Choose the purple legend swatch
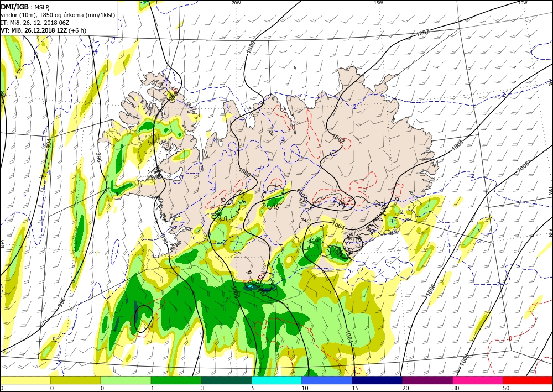 pyautogui.click(x=427, y=380)
